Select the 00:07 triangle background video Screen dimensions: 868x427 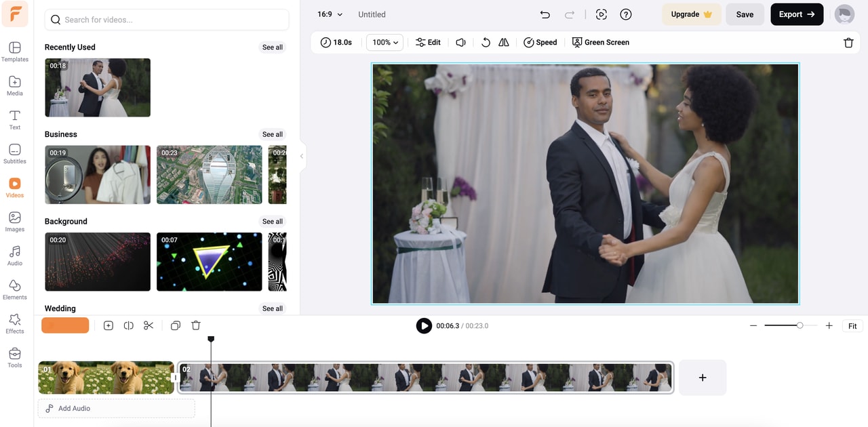pos(210,262)
